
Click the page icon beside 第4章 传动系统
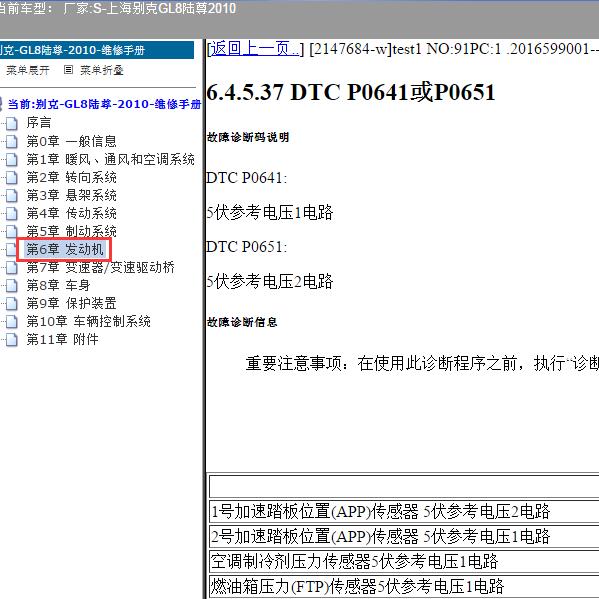[x=12, y=213]
